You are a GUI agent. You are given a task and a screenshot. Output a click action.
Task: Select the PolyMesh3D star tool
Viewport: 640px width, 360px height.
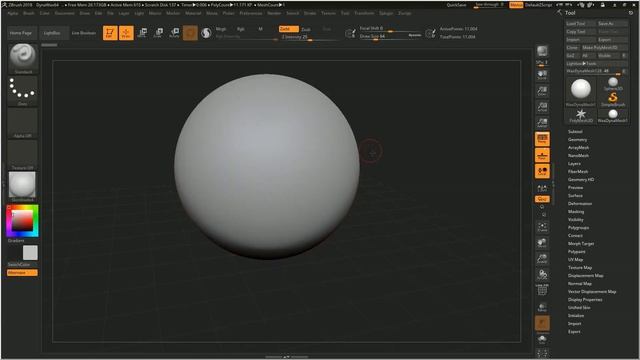click(581, 116)
